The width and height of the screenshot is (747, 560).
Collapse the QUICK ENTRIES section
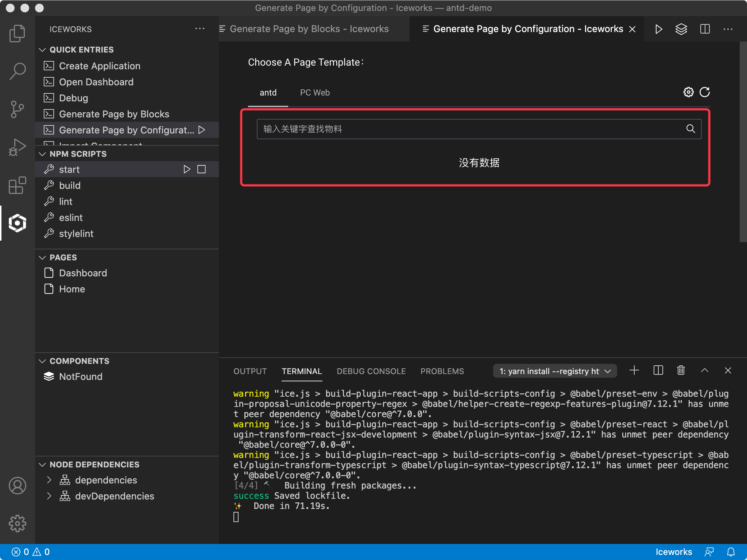pyautogui.click(x=43, y=50)
